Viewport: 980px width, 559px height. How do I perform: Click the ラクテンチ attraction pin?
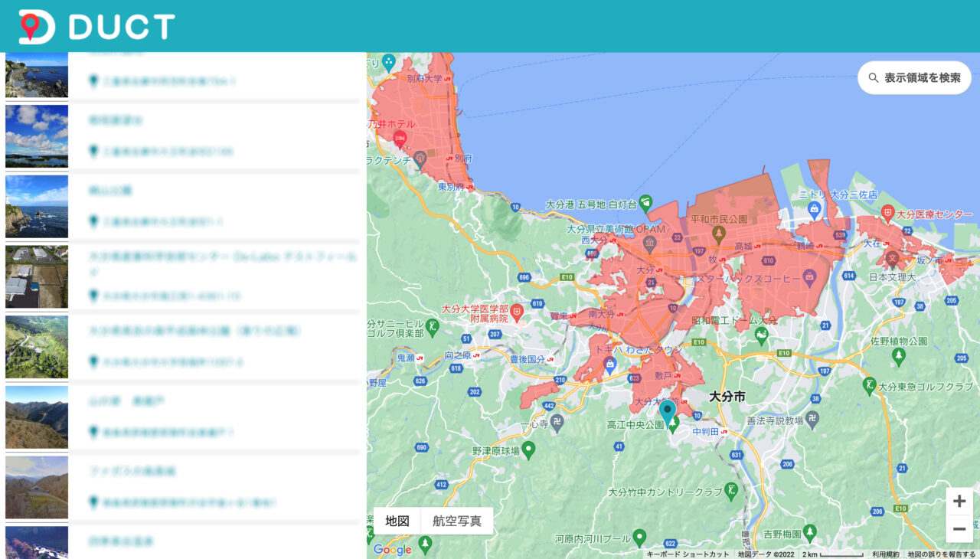[420, 159]
